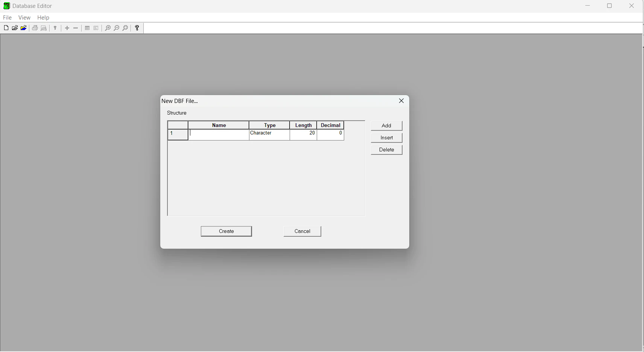Open print preview from the toolbar
This screenshot has height=352, width=644.
pos(44,28)
